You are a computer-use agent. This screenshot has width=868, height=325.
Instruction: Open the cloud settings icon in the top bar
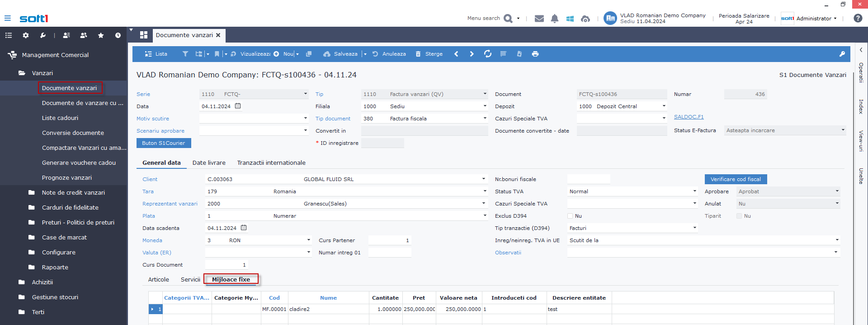click(585, 19)
